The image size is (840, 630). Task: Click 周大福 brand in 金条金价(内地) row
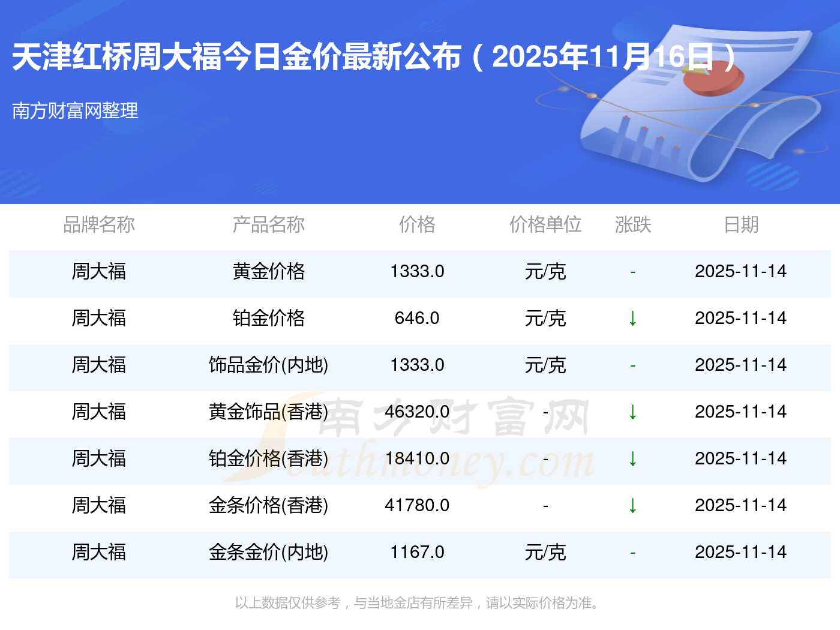point(99,552)
